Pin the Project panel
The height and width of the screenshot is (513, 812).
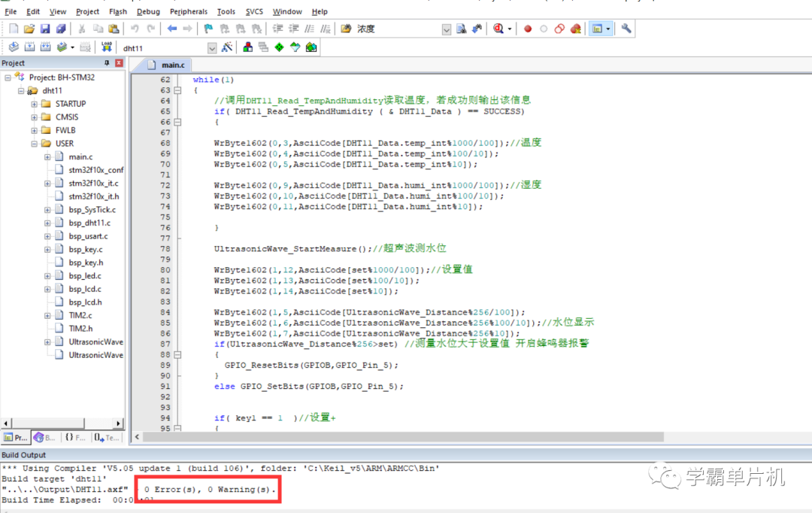[x=107, y=62]
